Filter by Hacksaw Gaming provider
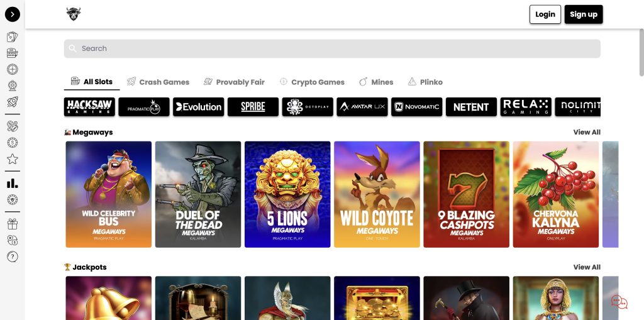644x320 pixels. click(89, 107)
